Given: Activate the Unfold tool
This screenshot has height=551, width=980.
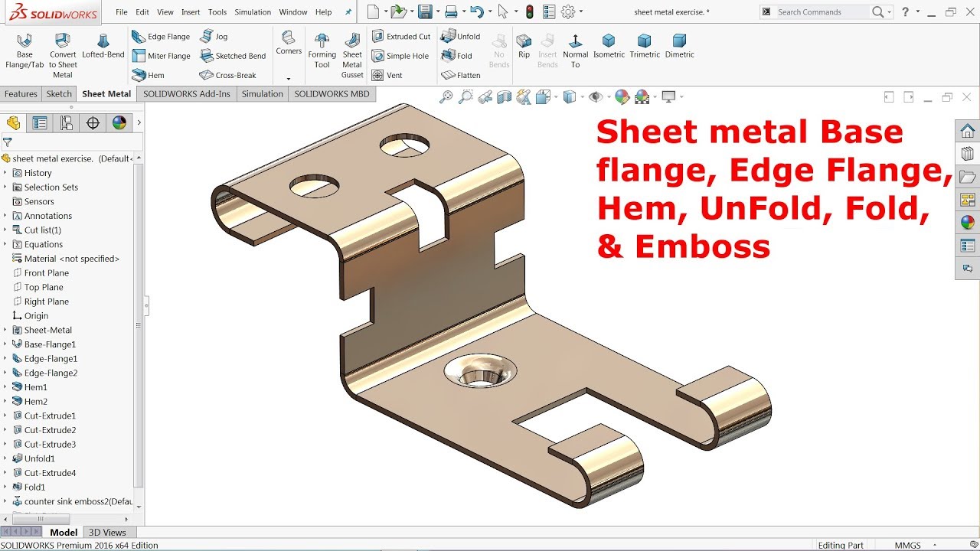Looking at the screenshot, I should pyautogui.click(x=461, y=37).
